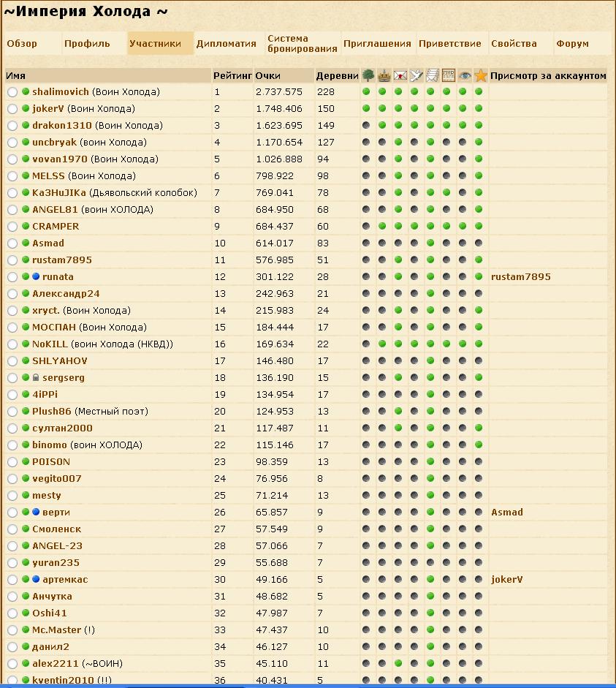The image size is (616, 688).
Task: Click green online status dot beside CRAMPER
Action: point(26,226)
